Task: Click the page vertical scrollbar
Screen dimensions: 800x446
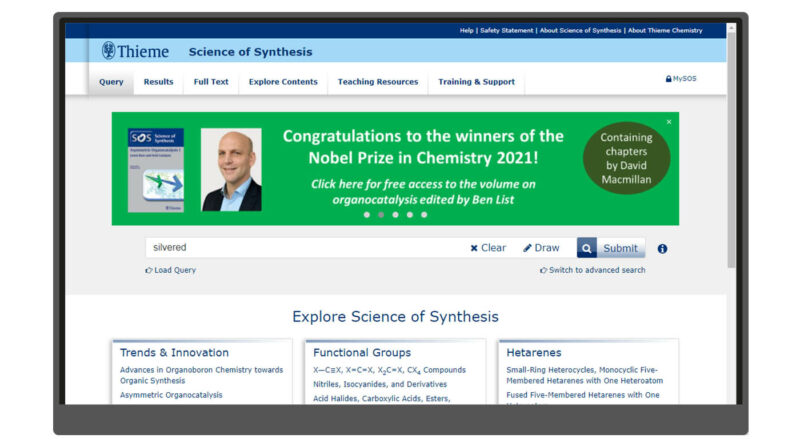Action: (x=731, y=148)
